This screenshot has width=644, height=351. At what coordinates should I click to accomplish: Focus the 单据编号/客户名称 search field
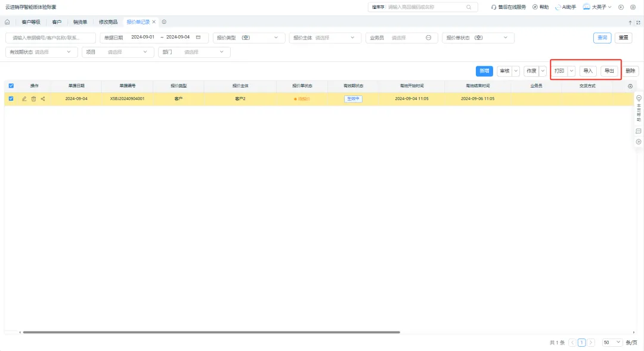point(51,38)
